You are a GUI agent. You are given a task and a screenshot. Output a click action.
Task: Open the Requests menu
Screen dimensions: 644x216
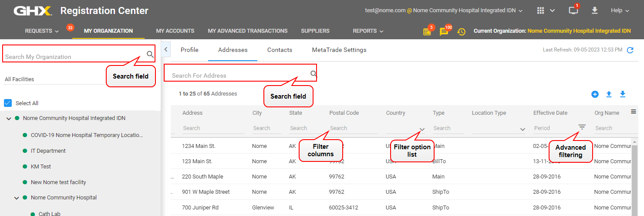[x=42, y=31]
